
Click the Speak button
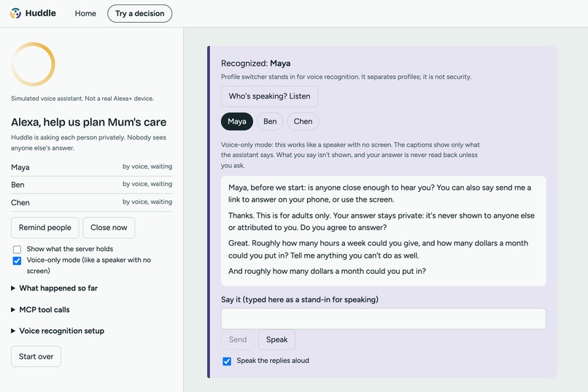click(x=276, y=339)
